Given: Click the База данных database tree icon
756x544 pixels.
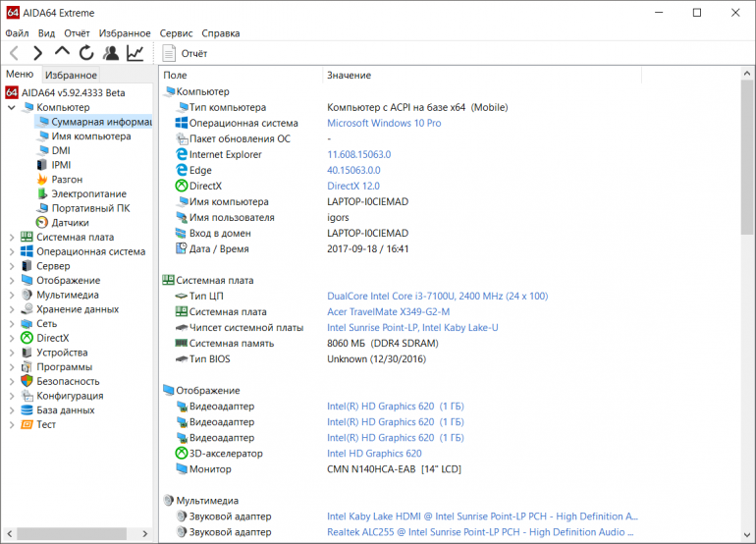Looking at the screenshot, I should (27, 410).
